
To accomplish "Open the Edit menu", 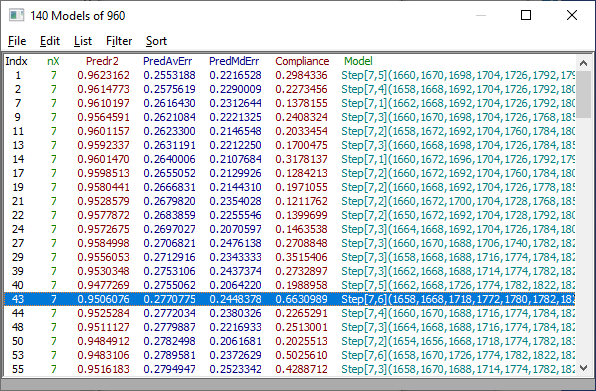I will click(x=50, y=41).
